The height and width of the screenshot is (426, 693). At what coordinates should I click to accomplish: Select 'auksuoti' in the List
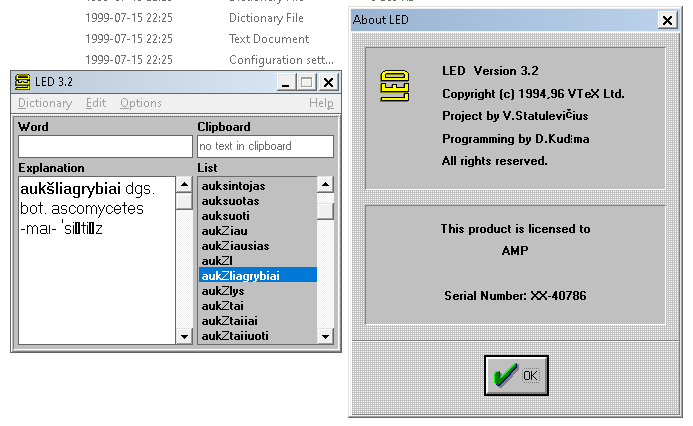pos(258,216)
